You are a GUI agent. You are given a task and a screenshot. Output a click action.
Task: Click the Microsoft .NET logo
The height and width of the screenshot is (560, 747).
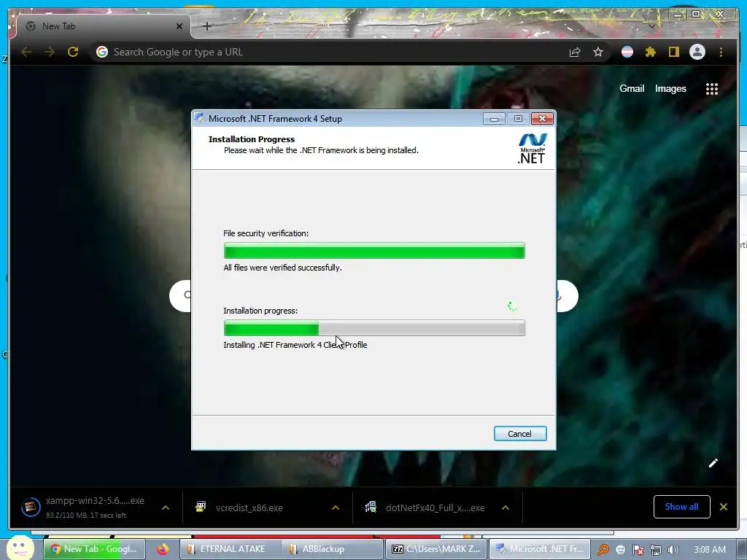pos(532,149)
